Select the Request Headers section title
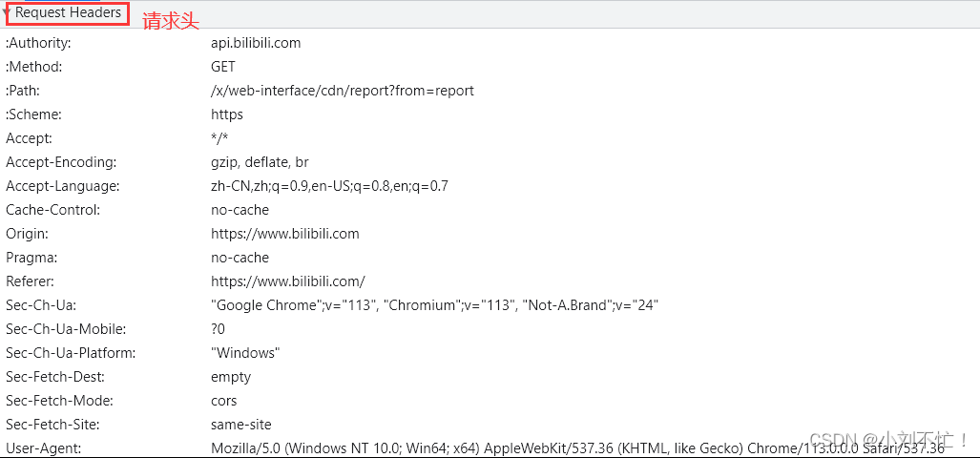 click(x=68, y=12)
